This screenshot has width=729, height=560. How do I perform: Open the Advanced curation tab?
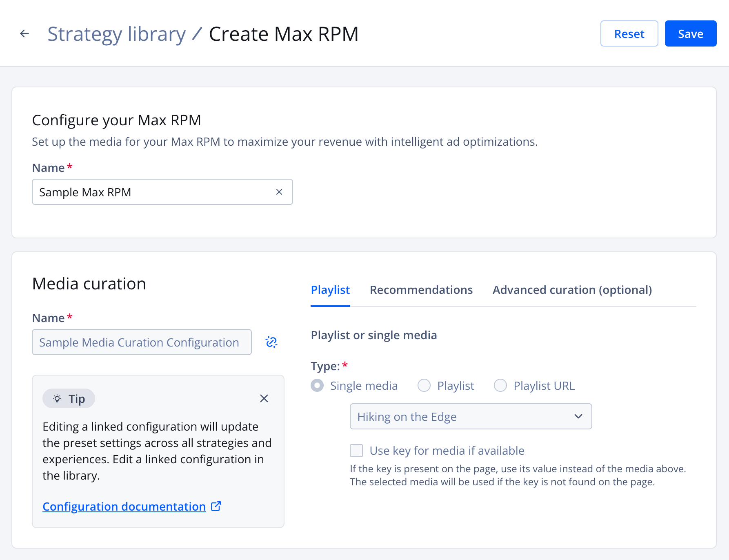coord(572,290)
